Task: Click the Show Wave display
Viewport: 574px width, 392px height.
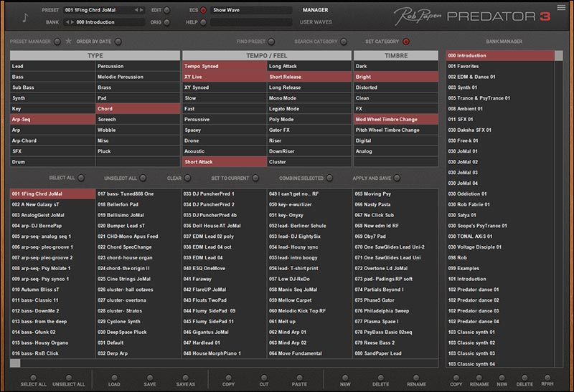Action: coord(251,10)
